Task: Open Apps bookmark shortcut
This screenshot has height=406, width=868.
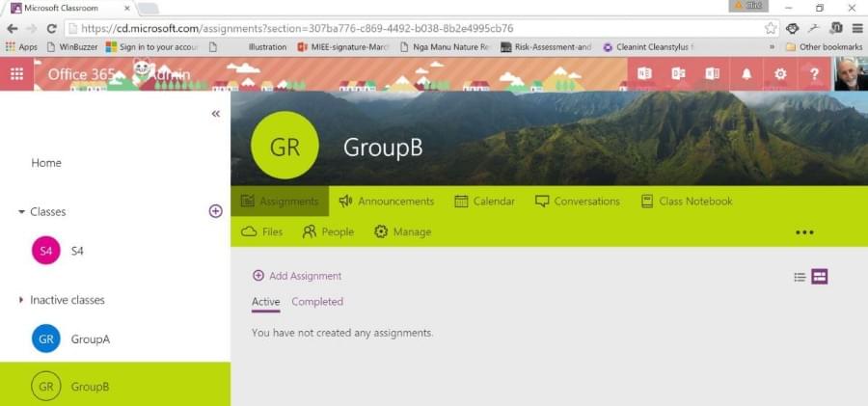Action: point(21,47)
